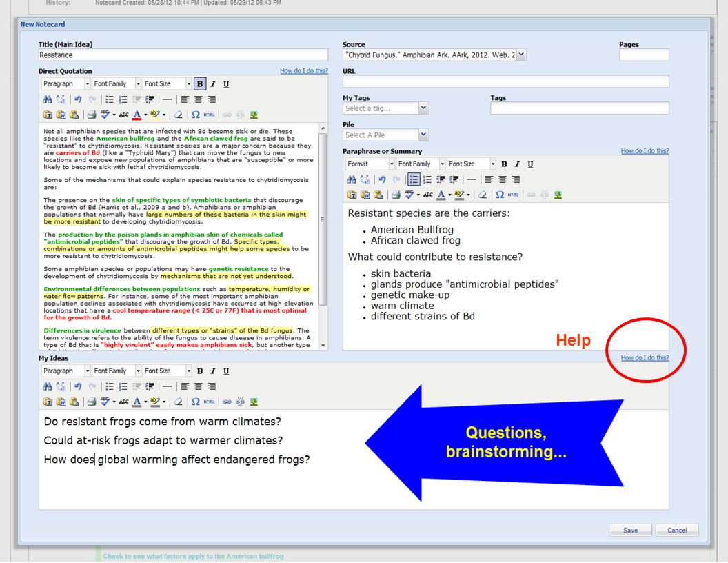Click Undo in Paraphrase or Summary toolbar

coord(382,179)
